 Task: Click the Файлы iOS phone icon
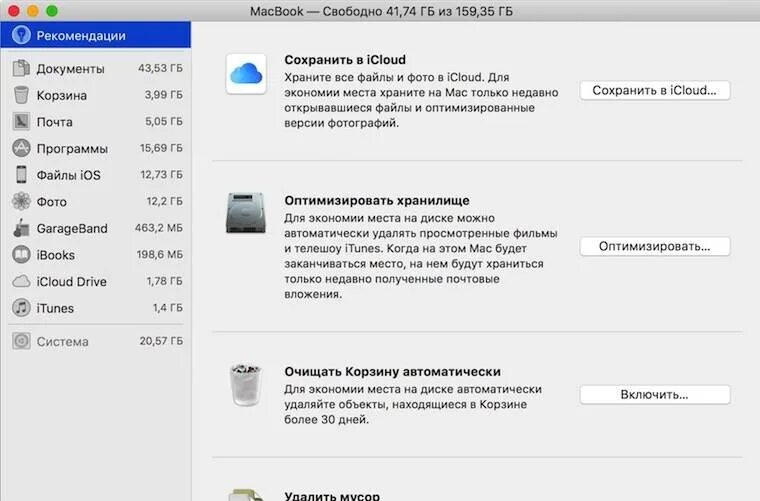pos(21,174)
